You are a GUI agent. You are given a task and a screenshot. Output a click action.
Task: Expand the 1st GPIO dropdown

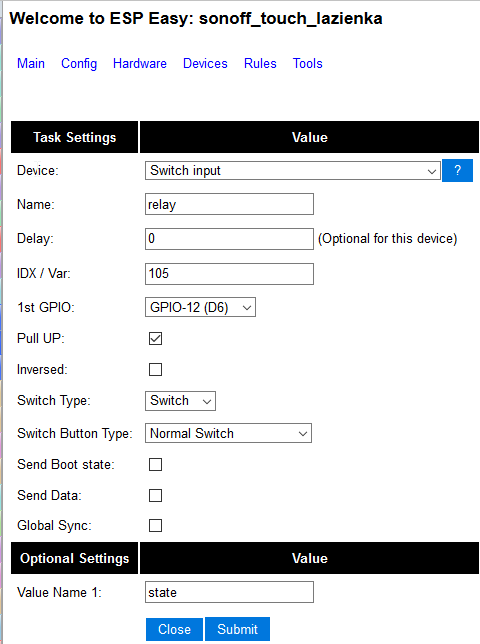point(200,307)
